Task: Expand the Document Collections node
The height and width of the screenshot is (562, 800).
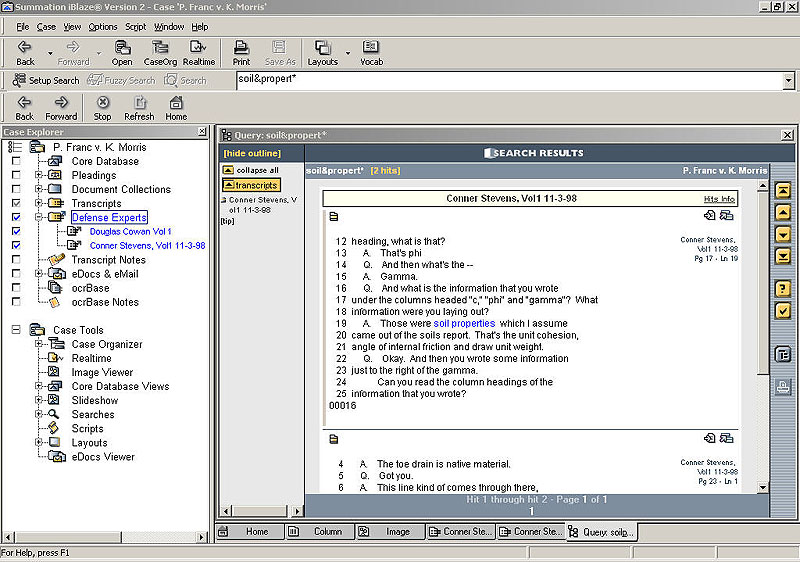Action: pos(38,189)
